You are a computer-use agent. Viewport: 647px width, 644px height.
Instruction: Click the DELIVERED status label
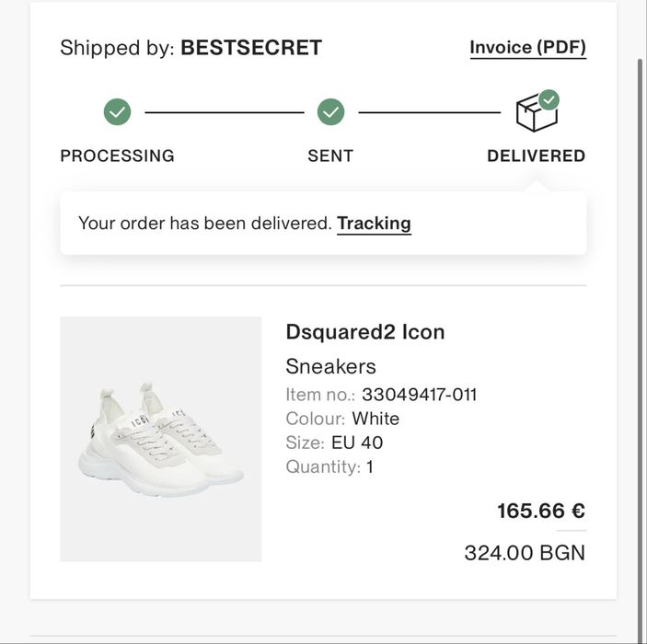pos(536,156)
